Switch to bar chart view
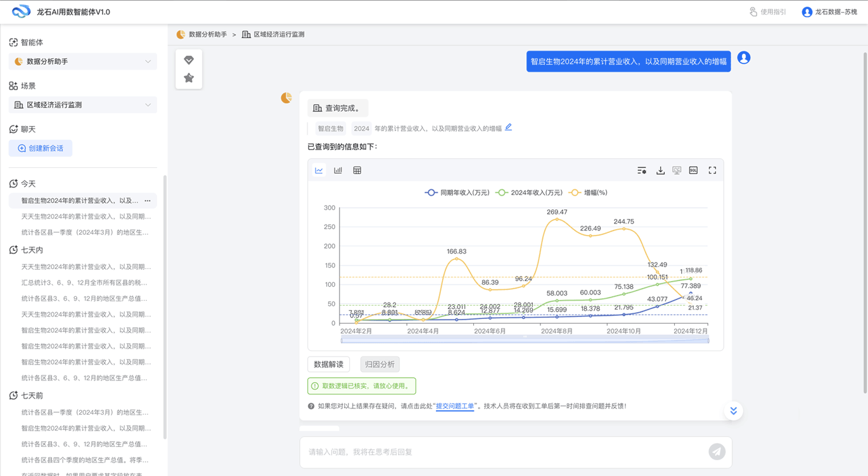The height and width of the screenshot is (476, 868). click(338, 170)
